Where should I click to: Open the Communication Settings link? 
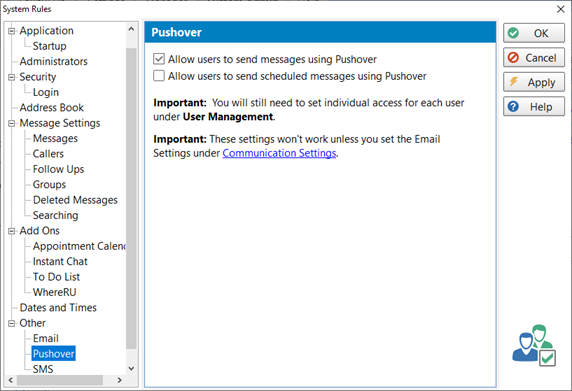[279, 153]
